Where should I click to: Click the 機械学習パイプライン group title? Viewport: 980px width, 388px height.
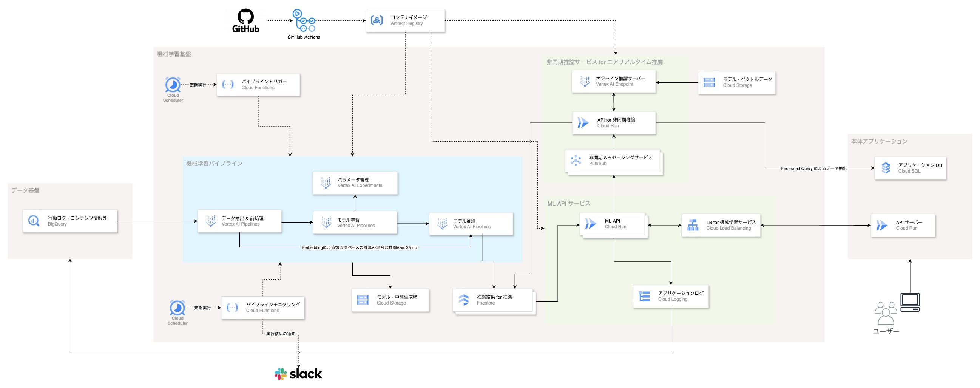214,164
